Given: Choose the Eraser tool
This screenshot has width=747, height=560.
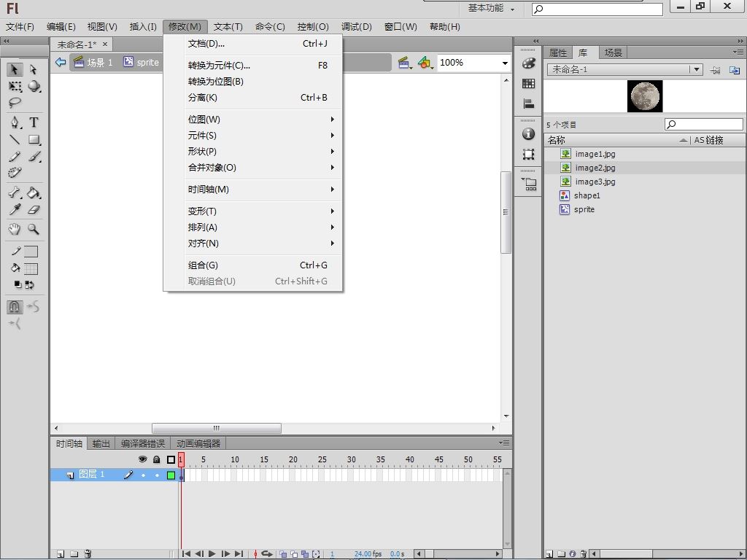Looking at the screenshot, I should click(x=34, y=210).
